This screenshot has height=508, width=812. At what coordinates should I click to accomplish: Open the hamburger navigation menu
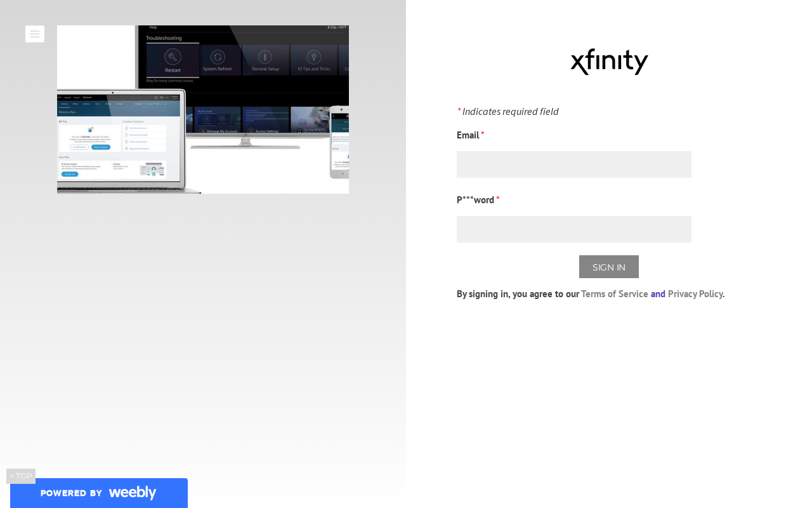pos(35,34)
